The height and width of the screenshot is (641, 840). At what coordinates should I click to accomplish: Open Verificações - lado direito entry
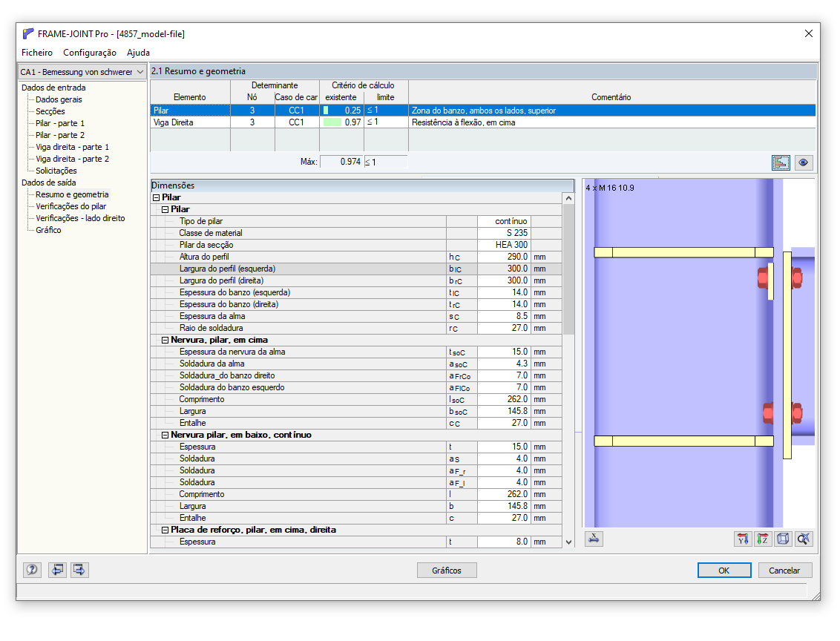(80, 218)
